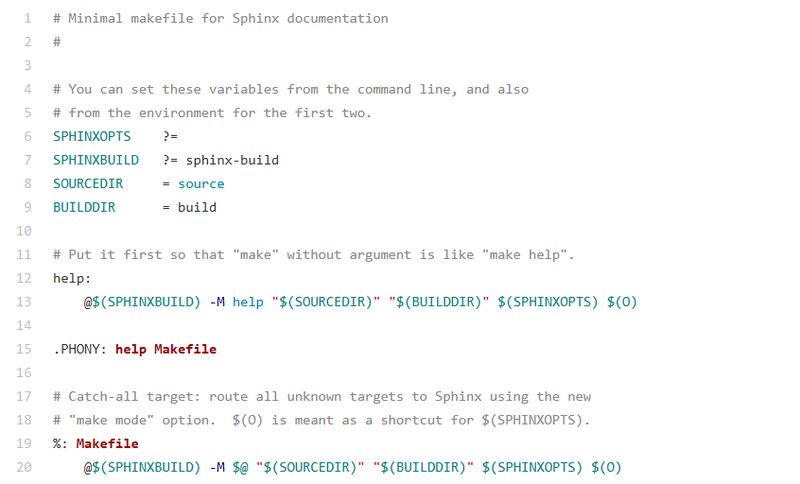Click the SOURCEDIR variable name on line 8
This screenshot has height=484, width=800.
[88, 184]
